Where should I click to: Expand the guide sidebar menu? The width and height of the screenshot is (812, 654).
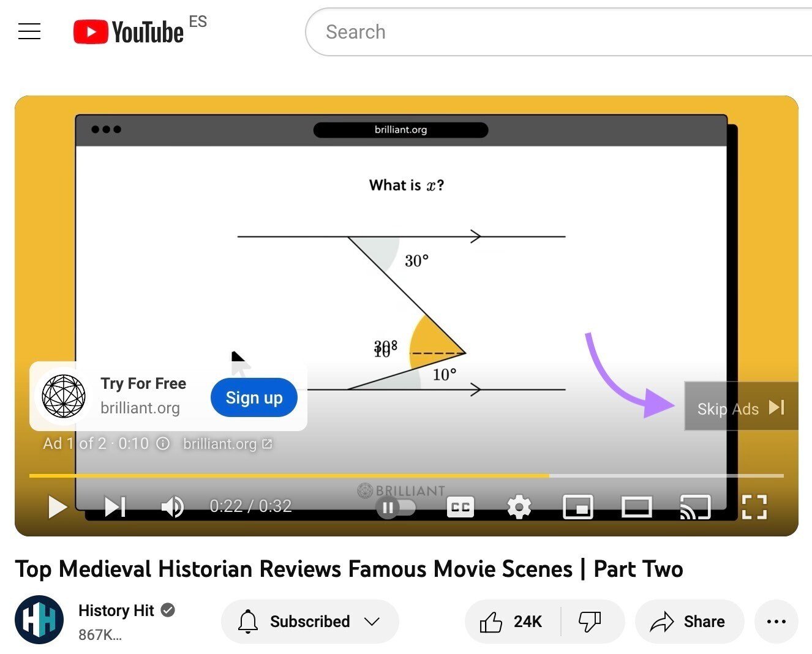[x=29, y=31]
